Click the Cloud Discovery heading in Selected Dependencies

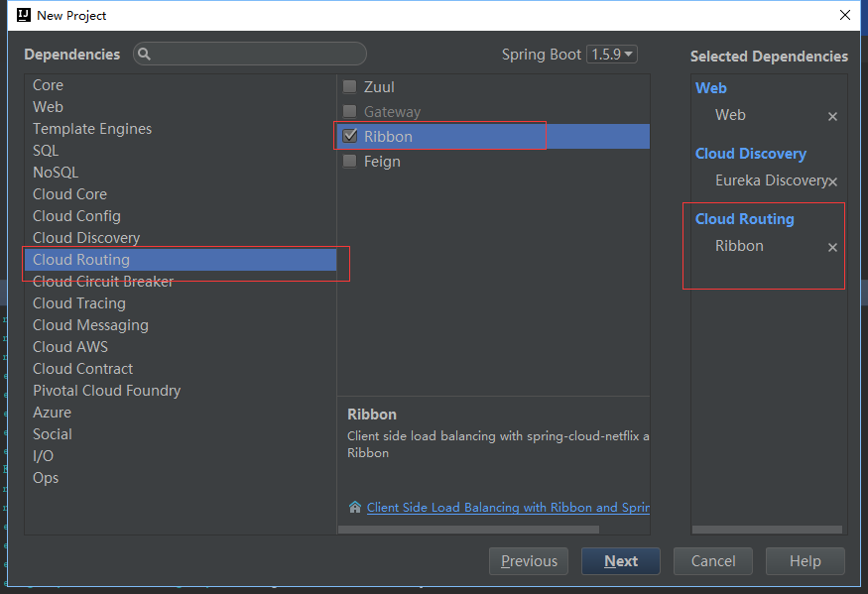tap(751, 154)
